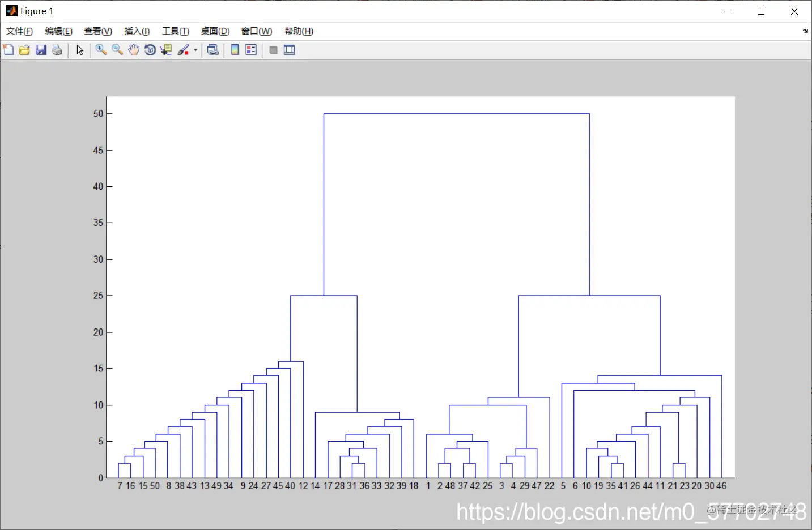Select the Rotate 3D tool
812x530 pixels.
150,50
